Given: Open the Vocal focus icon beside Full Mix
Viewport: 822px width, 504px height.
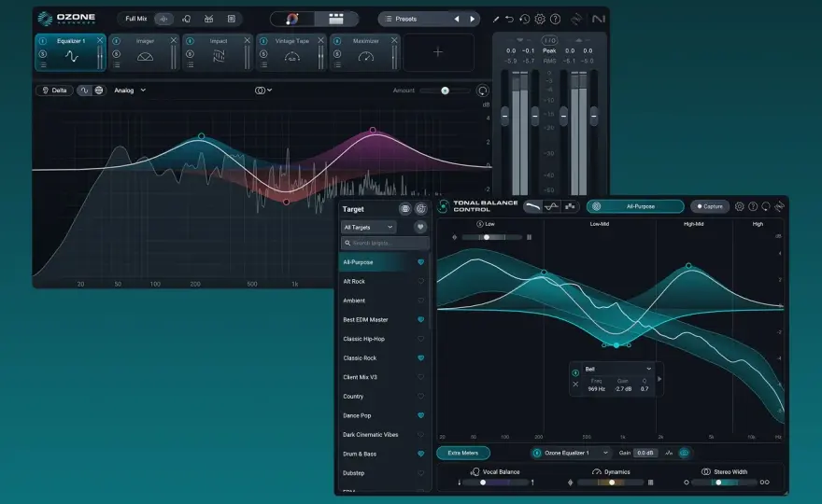Looking at the screenshot, I should [x=186, y=19].
